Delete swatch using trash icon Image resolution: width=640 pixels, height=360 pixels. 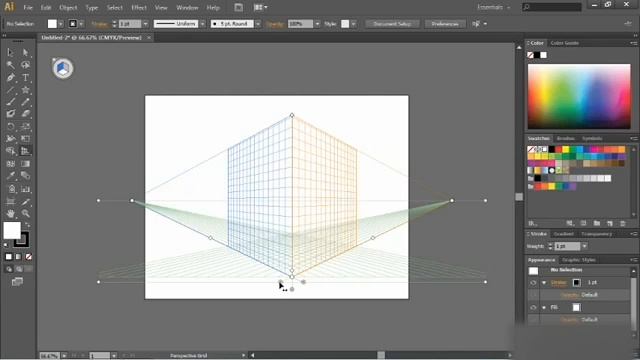[x=623, y=223]
